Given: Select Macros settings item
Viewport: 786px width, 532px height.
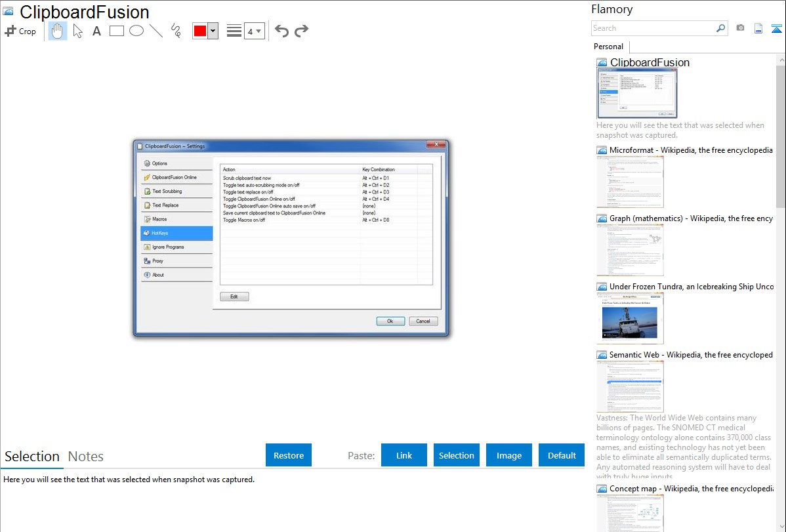Looking at the screenshot, I should (177, 219).
